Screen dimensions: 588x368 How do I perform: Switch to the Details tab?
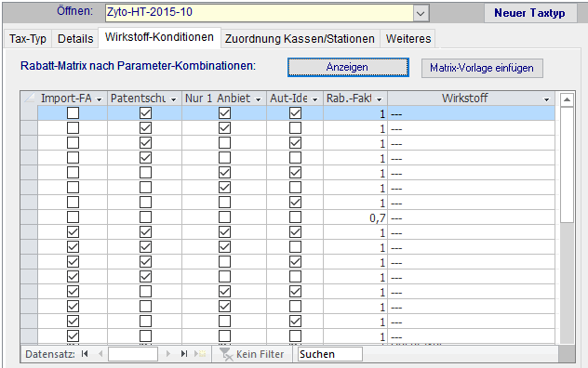click(75, 39)
